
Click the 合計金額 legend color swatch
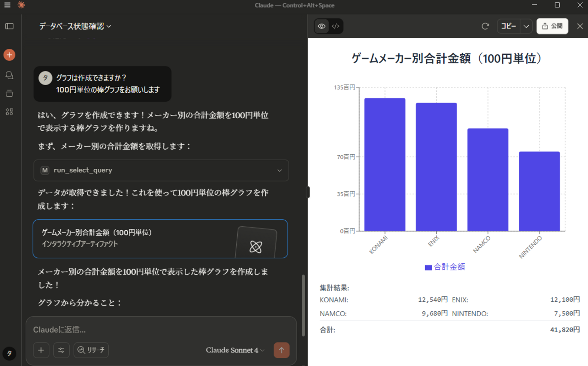pos(428,267)
